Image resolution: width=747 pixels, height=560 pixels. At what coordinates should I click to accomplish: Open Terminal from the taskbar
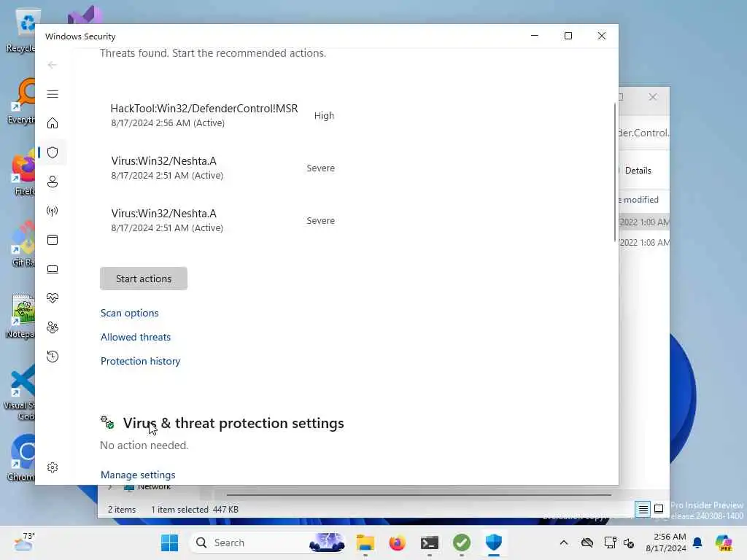pyautogui.click(x=429, y=542)
